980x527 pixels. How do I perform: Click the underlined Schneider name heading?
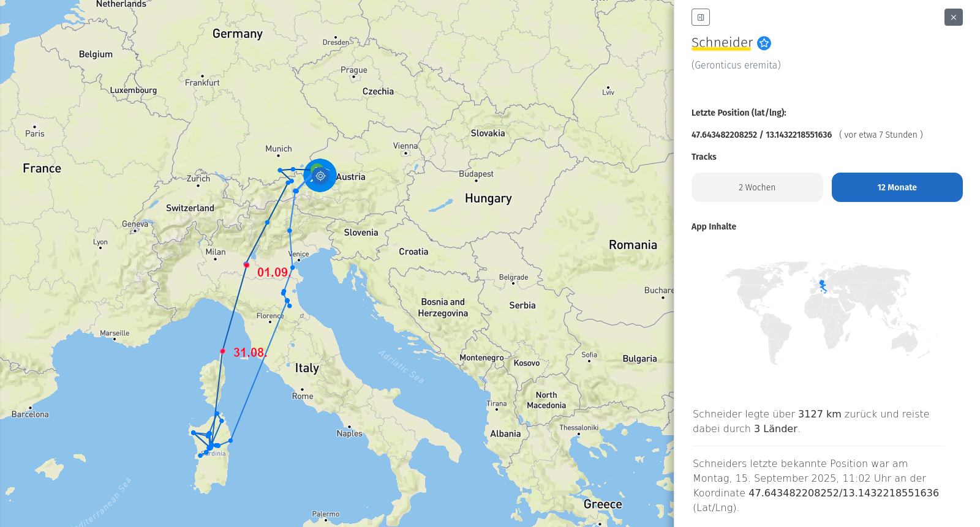click(x=722, y=42)
